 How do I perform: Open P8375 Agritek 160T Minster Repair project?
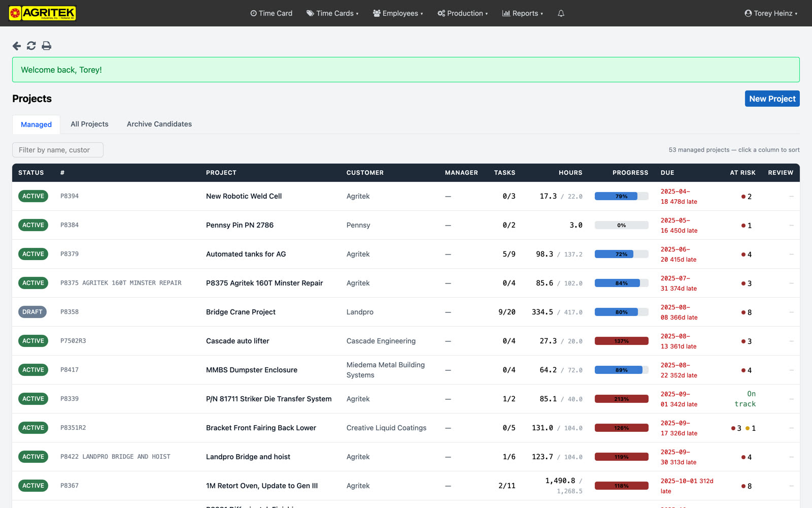(x=264, y=283)
